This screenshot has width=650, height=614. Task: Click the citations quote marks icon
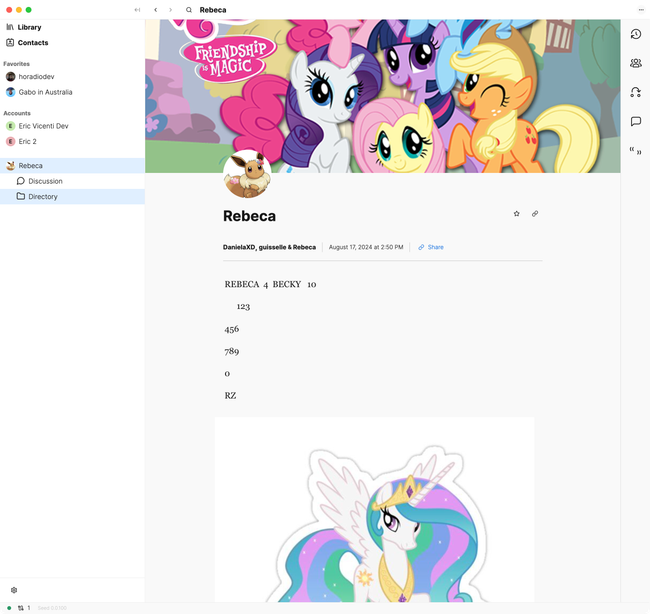tap(635, 151)
